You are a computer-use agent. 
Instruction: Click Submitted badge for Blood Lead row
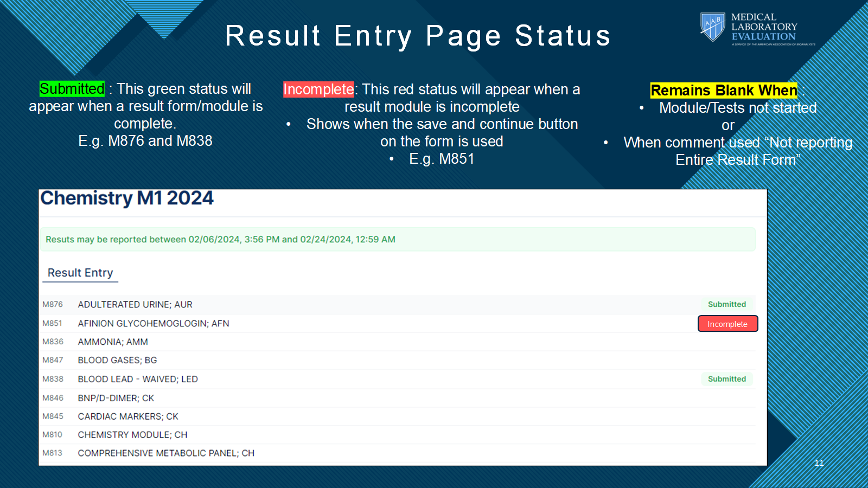pos(726,379)
